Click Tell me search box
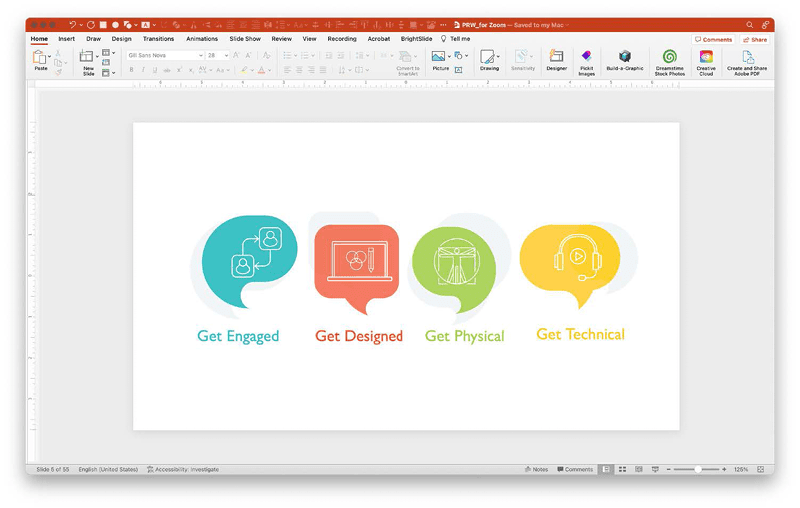Screen dimensions: 800x508 [x=455, y=39]
